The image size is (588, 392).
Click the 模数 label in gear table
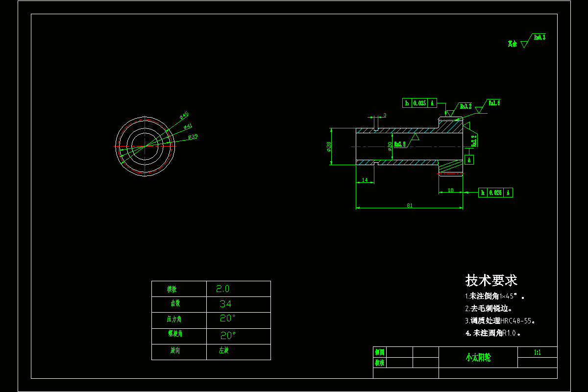tap(172, 289)
